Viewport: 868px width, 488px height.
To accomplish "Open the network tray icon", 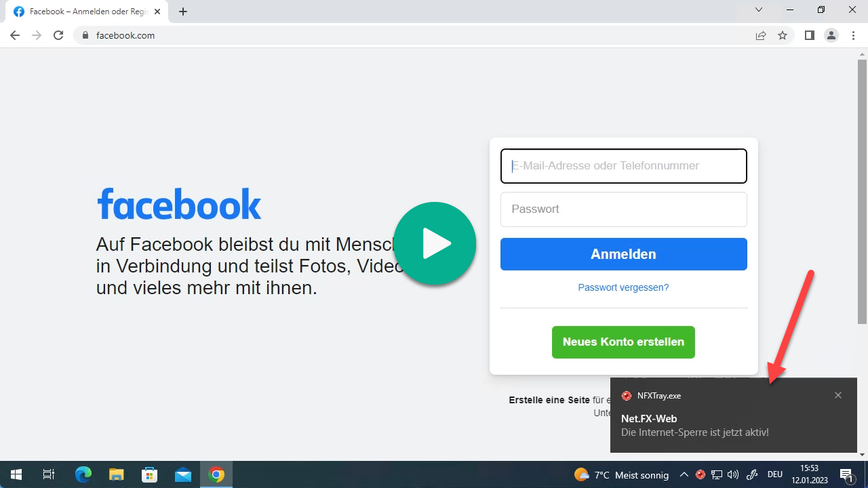I will point(717,475).
